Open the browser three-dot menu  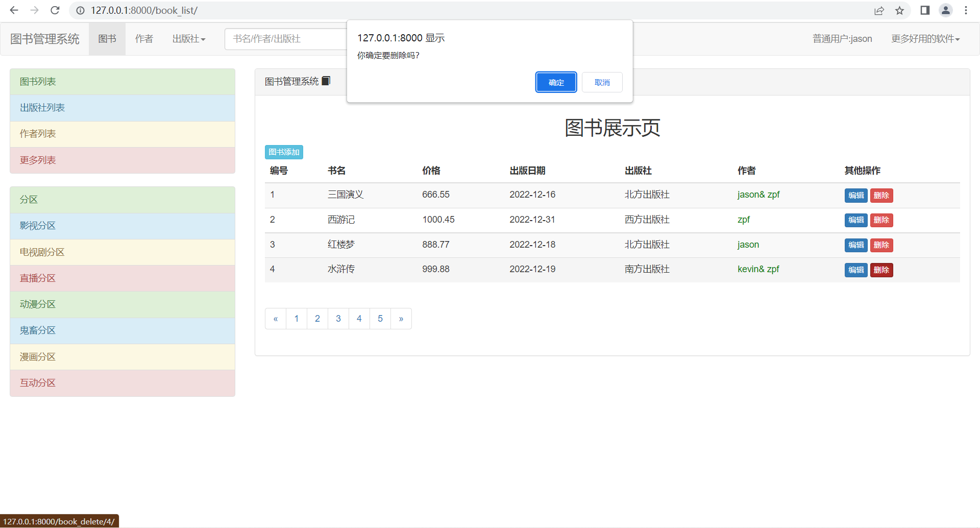pos(966,10)
